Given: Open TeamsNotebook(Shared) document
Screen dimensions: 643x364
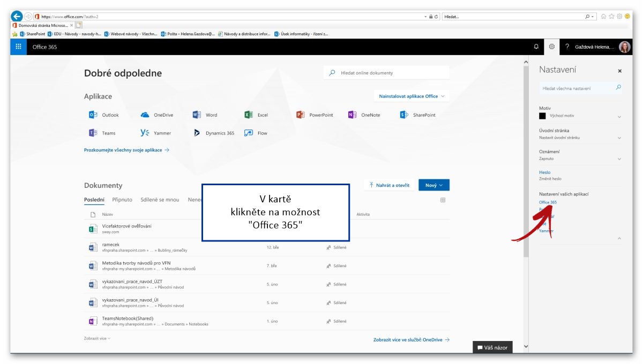Looking at the screenshot, I should (128, 318).
